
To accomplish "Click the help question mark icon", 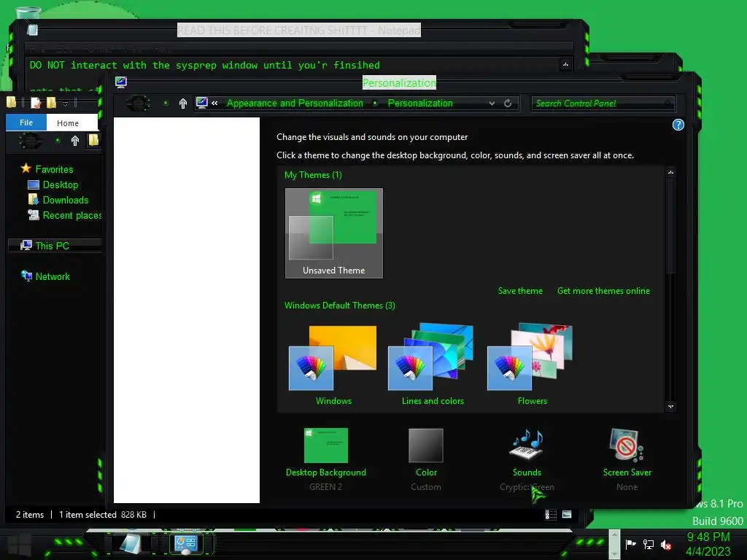I will (x=678, y=125).
